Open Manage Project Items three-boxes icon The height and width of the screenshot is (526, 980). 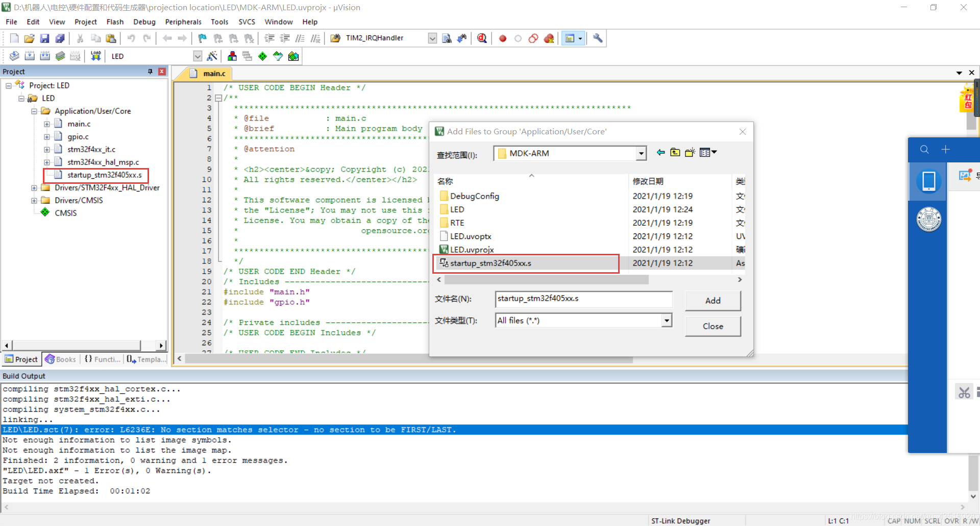click(x=232, y=56)
